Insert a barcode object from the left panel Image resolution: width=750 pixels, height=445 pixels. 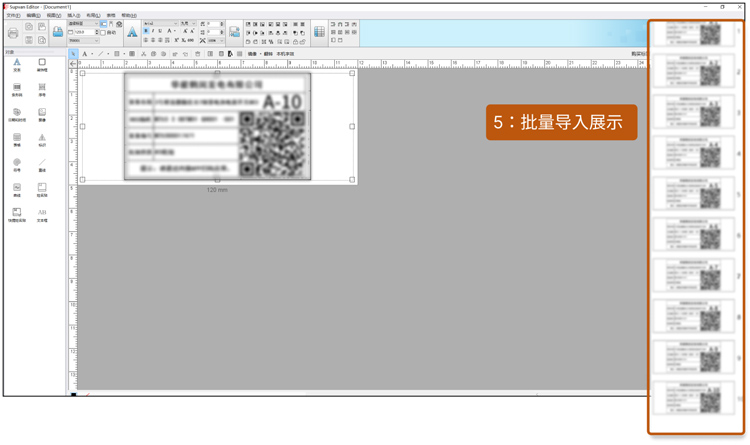[x=17, y=89]
